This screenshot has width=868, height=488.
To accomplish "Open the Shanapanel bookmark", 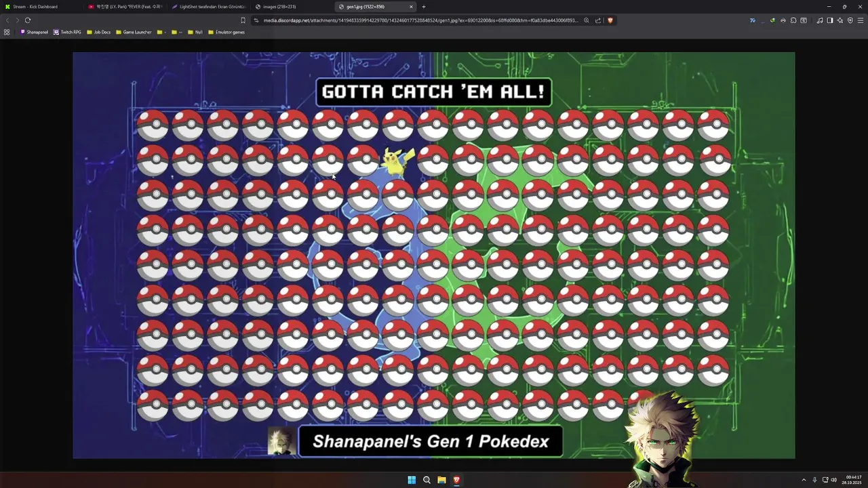I will 35,32.
